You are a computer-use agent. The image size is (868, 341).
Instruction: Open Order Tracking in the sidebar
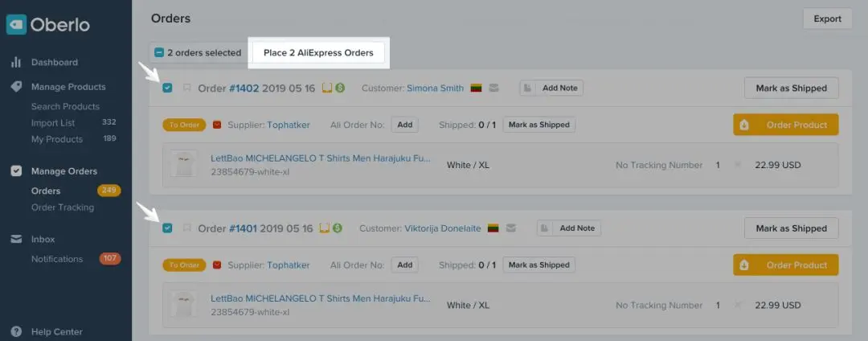point(62,207)
